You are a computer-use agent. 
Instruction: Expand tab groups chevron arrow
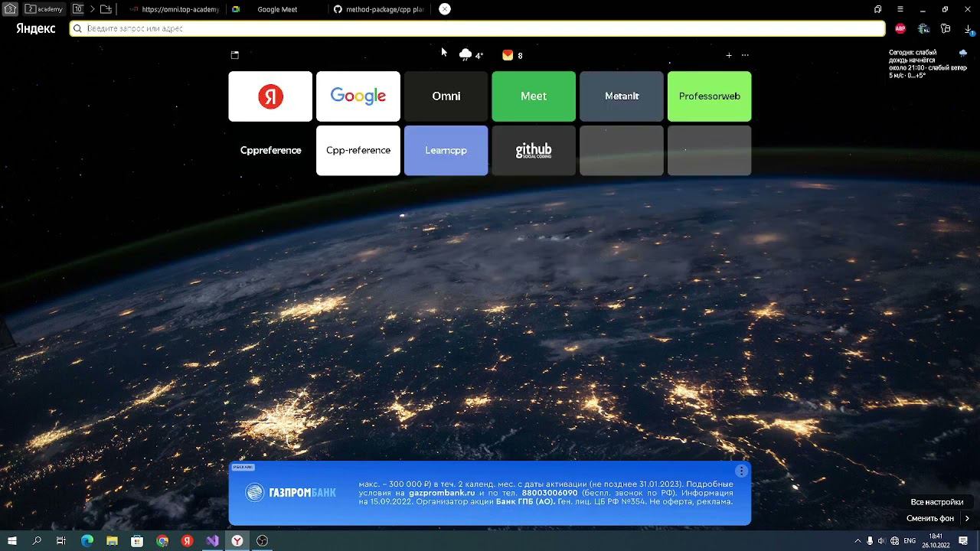click(92, 9)
